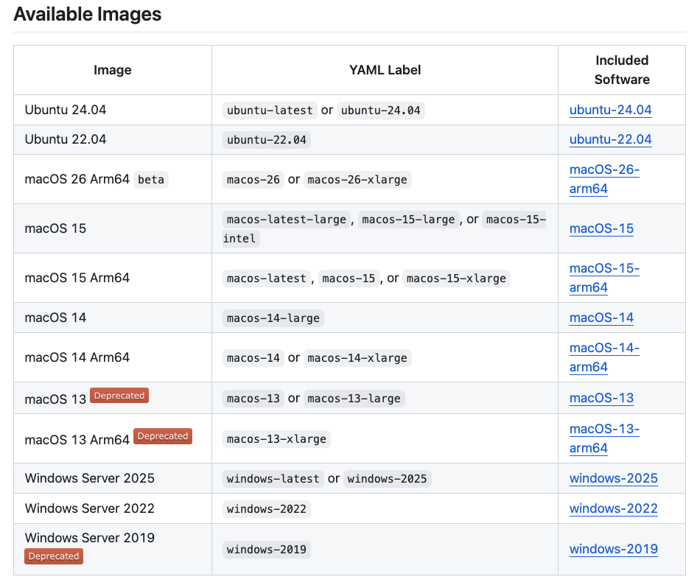Click the macos-13-large label code

pos(354,398)
